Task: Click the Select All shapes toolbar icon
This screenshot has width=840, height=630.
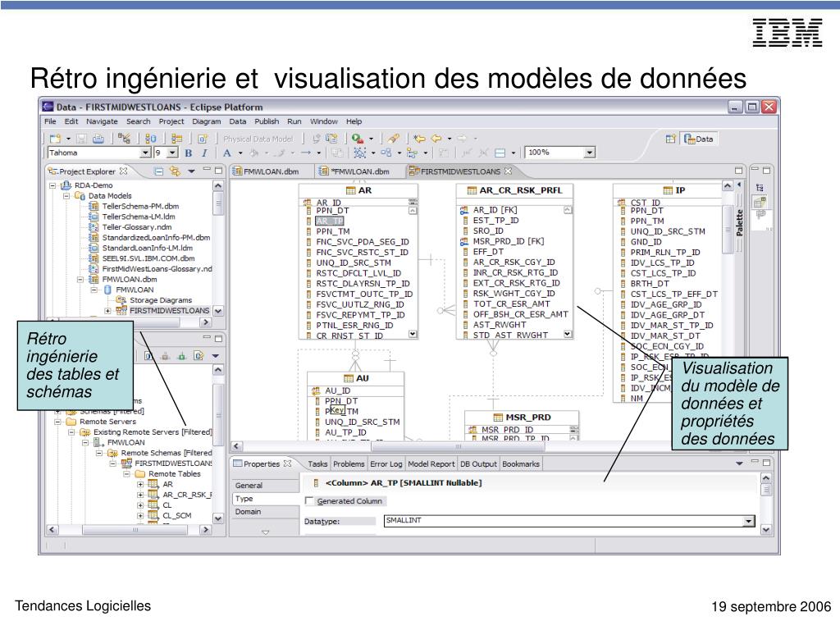Action: click(359, 153)
